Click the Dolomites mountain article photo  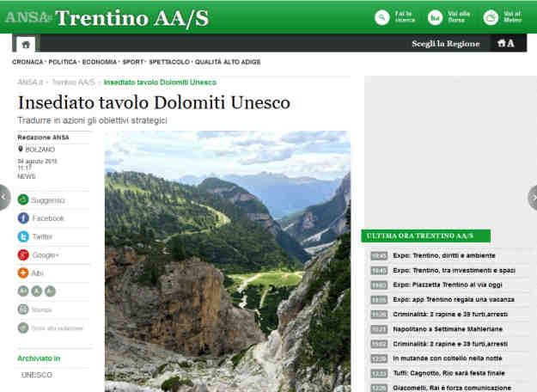click(x=228, y=261)
